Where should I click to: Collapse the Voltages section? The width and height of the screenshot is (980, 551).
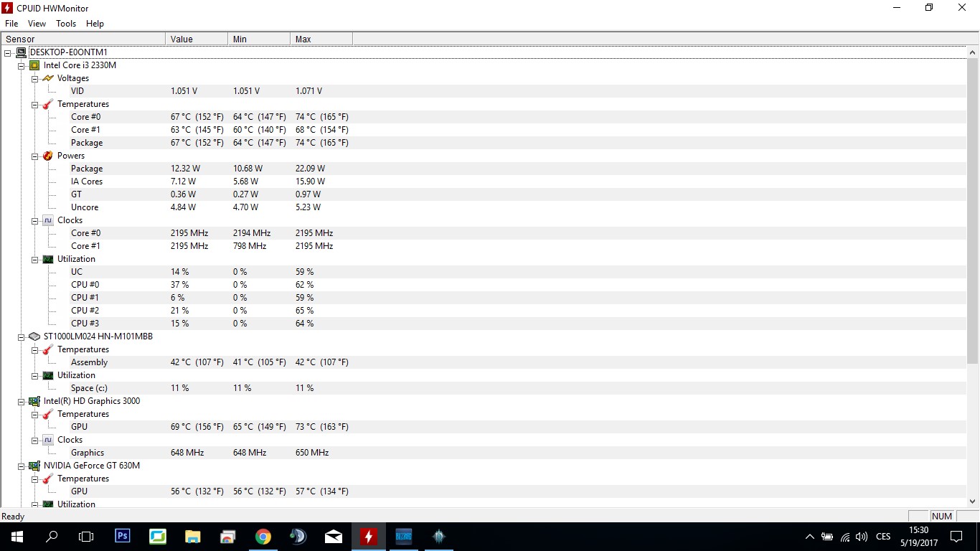point(34,78)
